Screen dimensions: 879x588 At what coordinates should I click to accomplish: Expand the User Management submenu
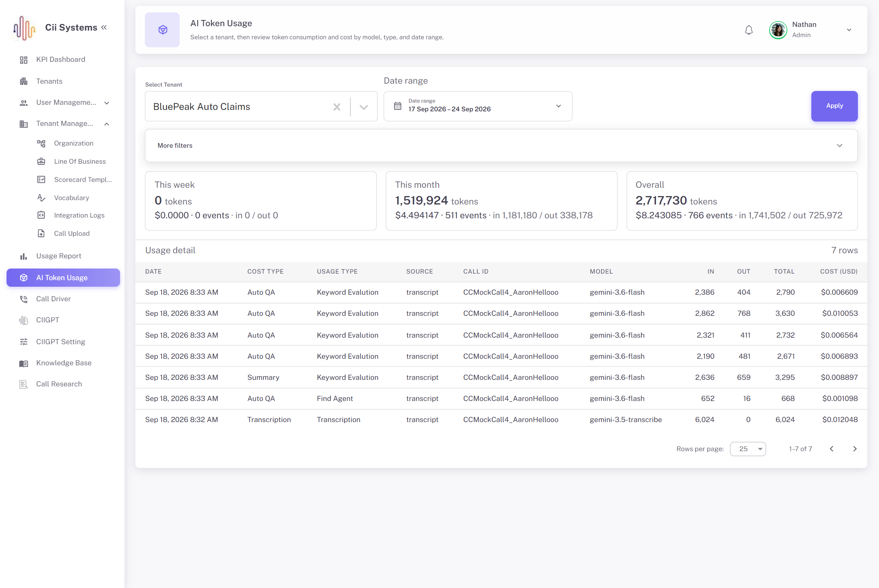coord(107,103)
